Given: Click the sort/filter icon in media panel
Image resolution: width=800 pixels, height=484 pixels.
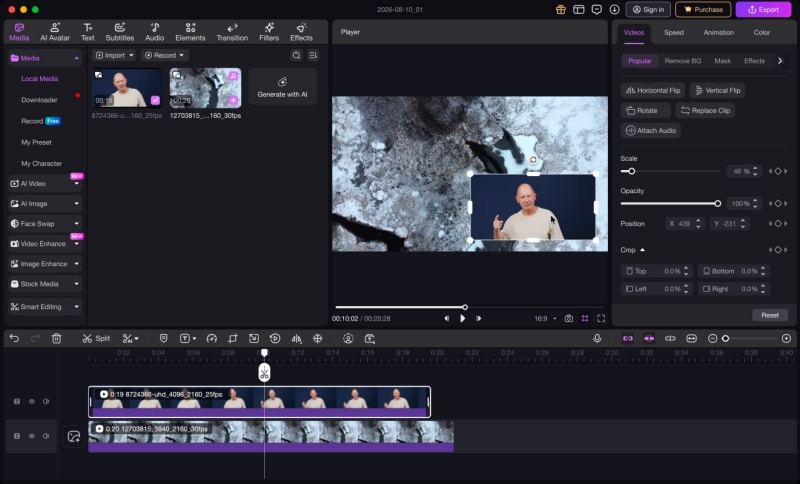Looking at the screenshot, I should point(313,55).
